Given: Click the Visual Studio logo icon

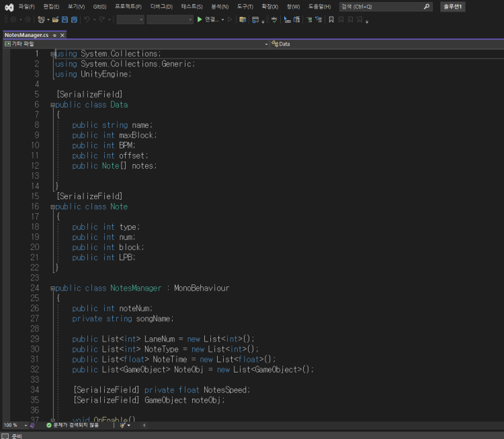Looking at the screenshot, I should [9, 7].
